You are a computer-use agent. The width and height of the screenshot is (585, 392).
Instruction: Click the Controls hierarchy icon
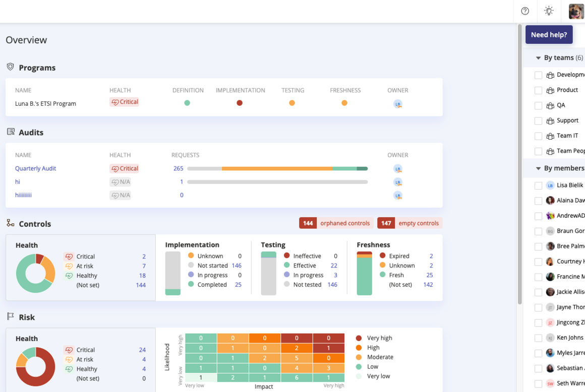point(11,223)
